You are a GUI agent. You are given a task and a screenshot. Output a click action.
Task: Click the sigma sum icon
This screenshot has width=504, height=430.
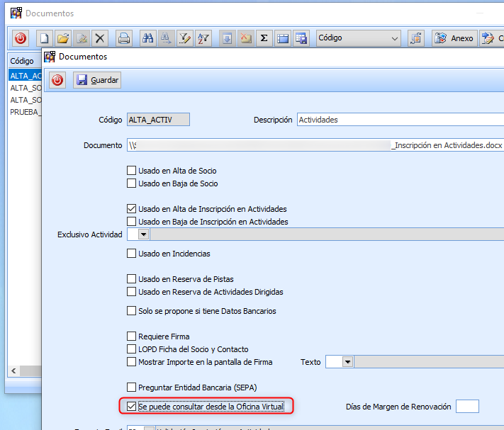pos(264,38)
